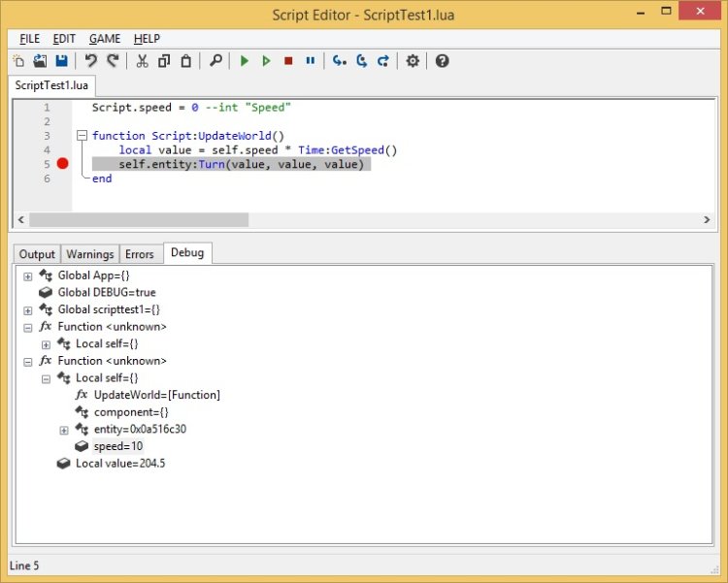Switch to the Output tab
The width and height of the screenshot is (728, 583).
point(37,254)
